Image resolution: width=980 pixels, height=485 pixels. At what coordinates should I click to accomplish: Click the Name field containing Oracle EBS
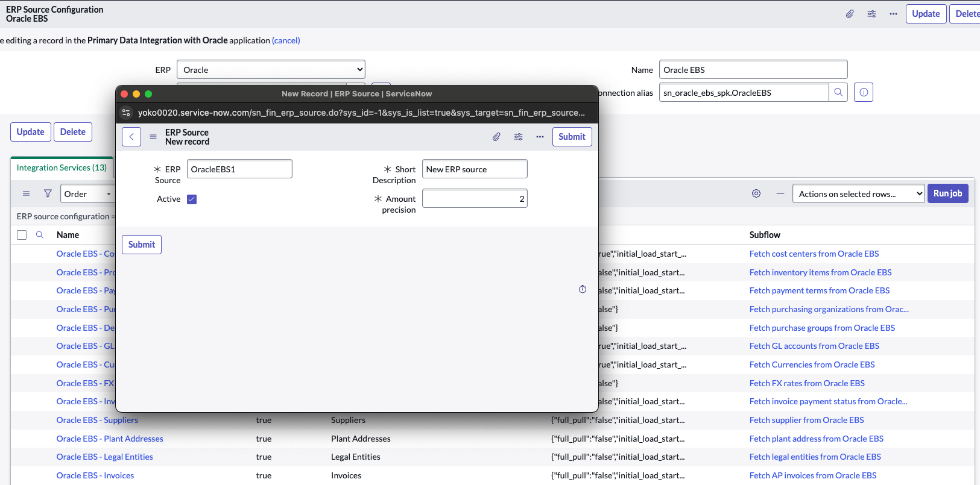point(753,69)
